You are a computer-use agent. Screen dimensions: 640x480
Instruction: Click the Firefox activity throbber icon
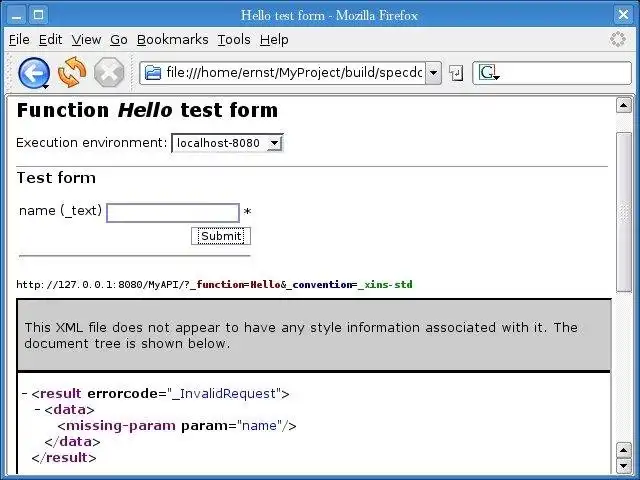pos(618,40)
